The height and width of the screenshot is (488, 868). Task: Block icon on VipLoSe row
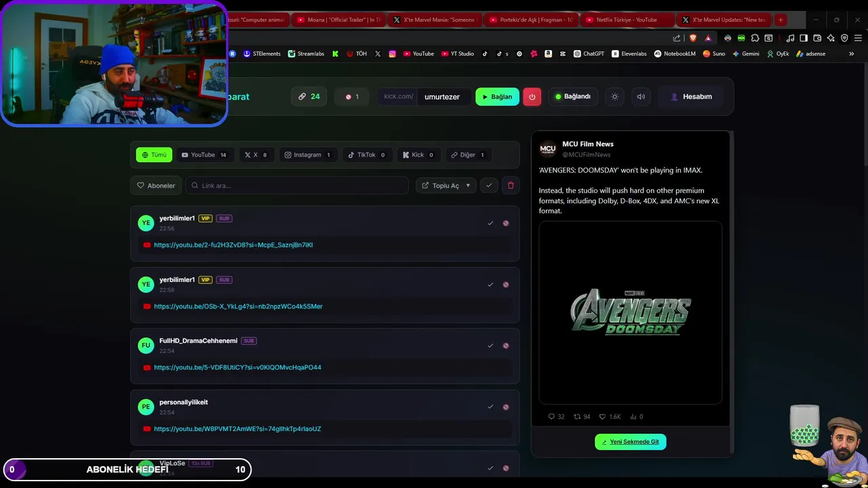(506, 468)
